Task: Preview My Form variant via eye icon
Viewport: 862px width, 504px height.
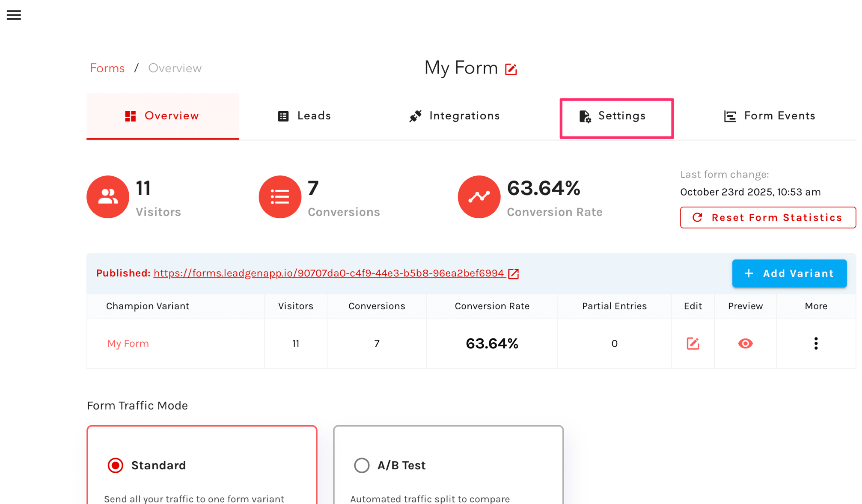Action: pos(745,344)
